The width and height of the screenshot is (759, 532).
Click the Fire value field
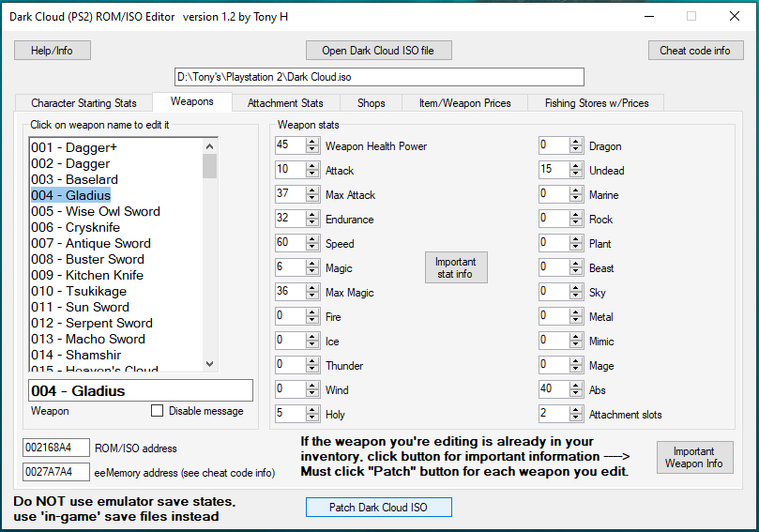(x=290, y=315)
